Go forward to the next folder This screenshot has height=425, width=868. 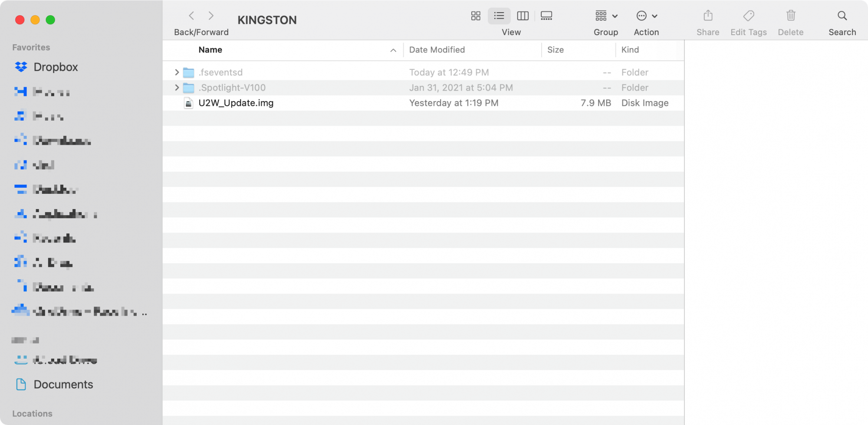pyautogui.click(x=211, y=16)
